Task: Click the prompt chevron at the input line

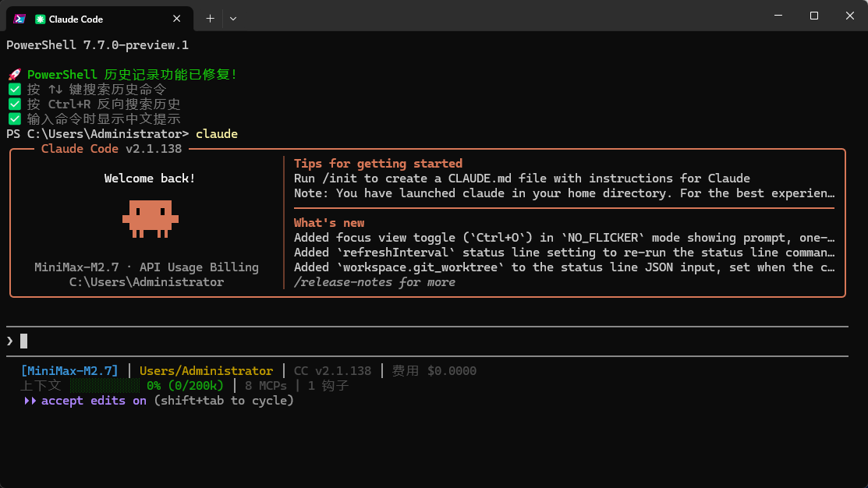Action: 10,341
